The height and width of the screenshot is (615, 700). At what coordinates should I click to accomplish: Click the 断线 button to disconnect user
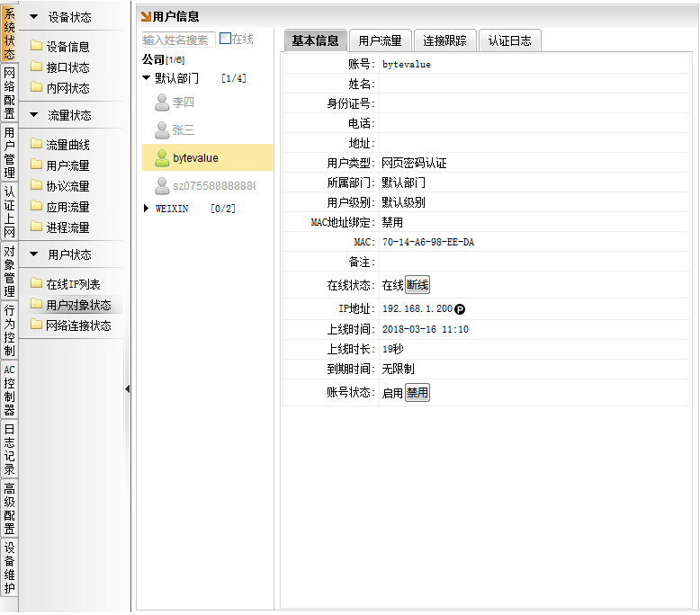(x=417, y=285)
